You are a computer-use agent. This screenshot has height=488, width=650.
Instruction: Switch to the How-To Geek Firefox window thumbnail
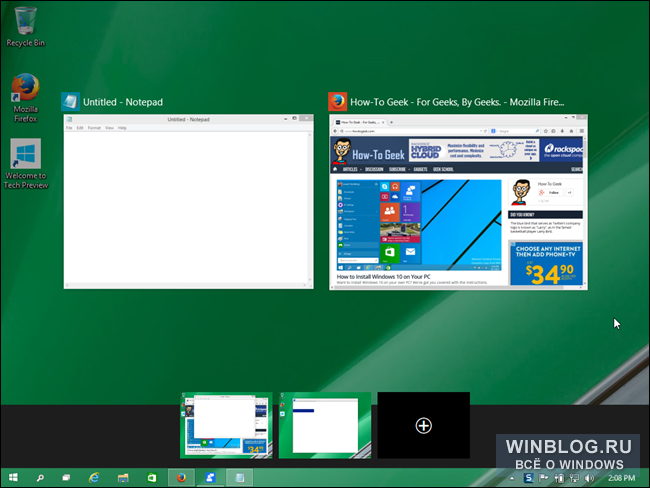[x=458, y=202]
